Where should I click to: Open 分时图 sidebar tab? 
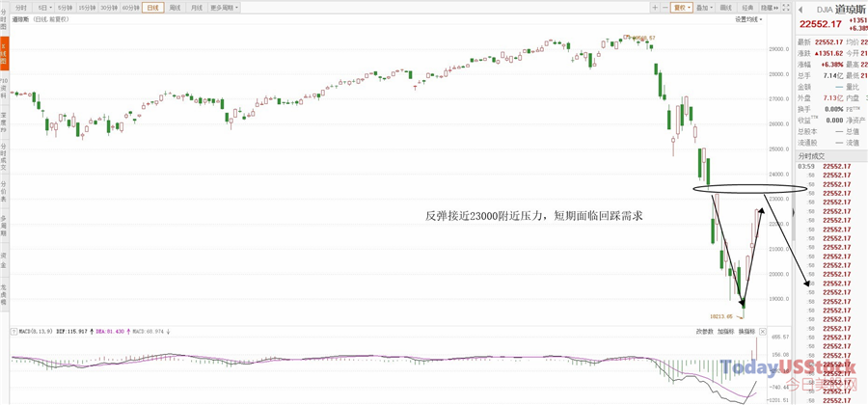pos(4,20)
